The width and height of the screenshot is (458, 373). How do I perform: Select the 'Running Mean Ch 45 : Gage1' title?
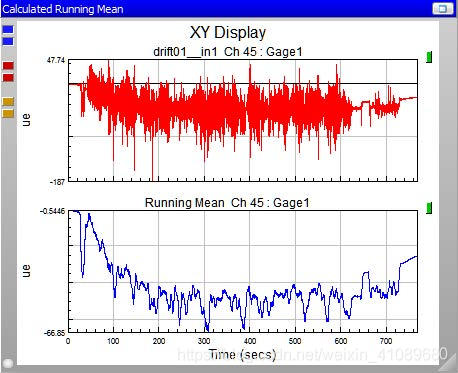pos(227,203)
